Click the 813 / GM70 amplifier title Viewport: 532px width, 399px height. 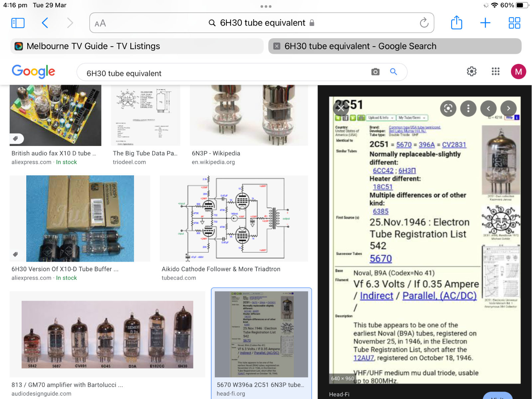click(x=67, y=385)
